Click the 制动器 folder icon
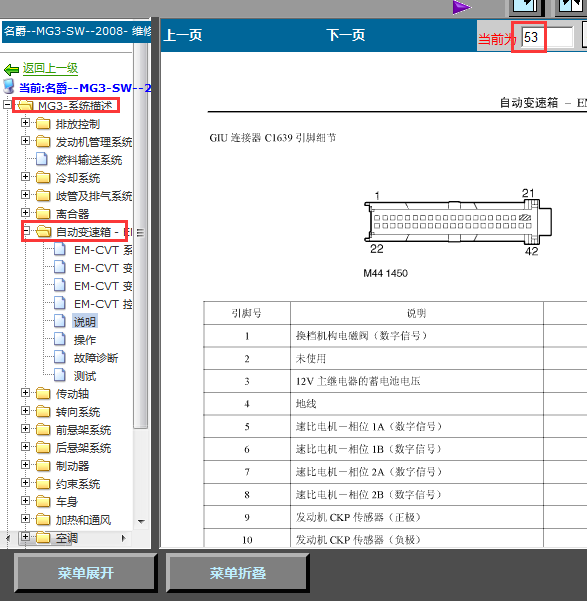Image resolution: width=587 pixels, height=607 pixels. [x=43, y=465]
